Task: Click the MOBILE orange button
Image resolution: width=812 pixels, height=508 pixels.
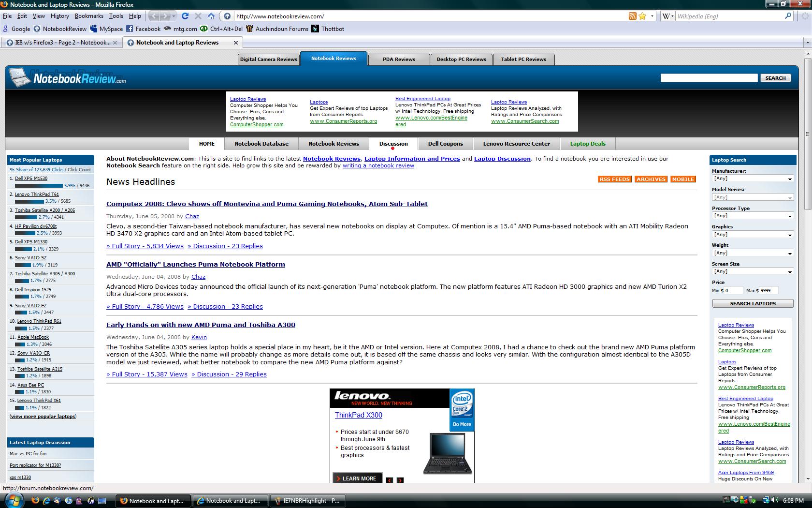Action: pyautogui.click(x=683, y=179)
